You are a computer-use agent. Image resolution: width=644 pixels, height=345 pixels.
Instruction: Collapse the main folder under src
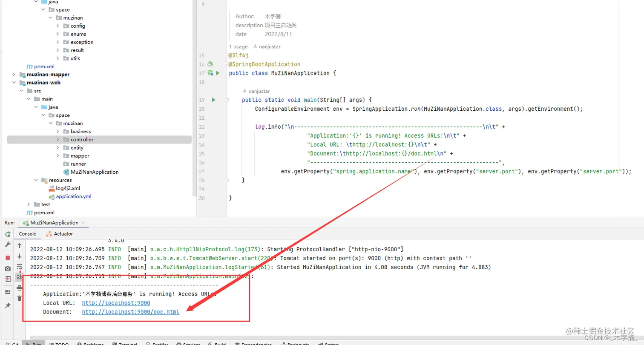[x=29, y=99]
